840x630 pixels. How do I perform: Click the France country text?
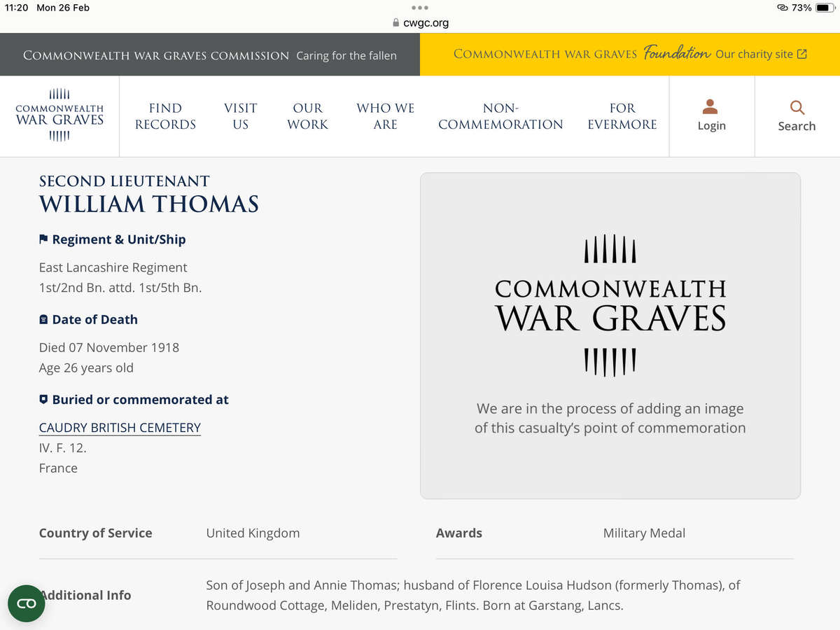[58, 468]
